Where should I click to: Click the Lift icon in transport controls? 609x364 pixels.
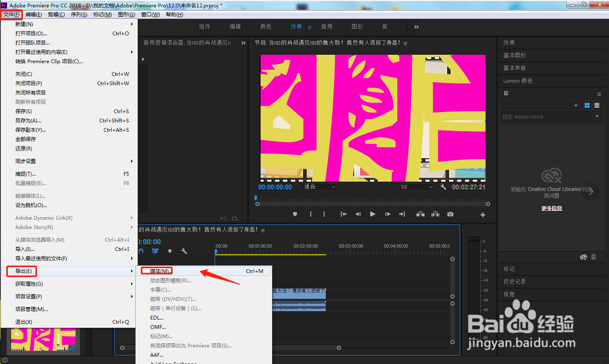(420, 214)
